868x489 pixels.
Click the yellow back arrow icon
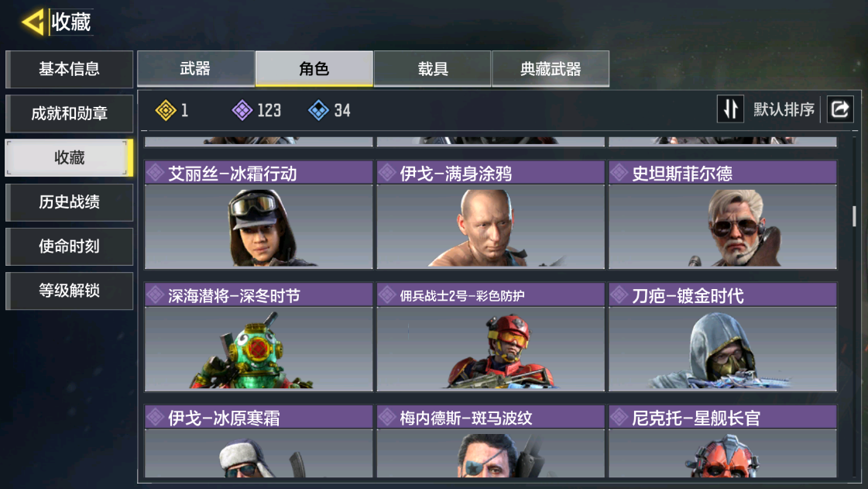coord(33,22)
